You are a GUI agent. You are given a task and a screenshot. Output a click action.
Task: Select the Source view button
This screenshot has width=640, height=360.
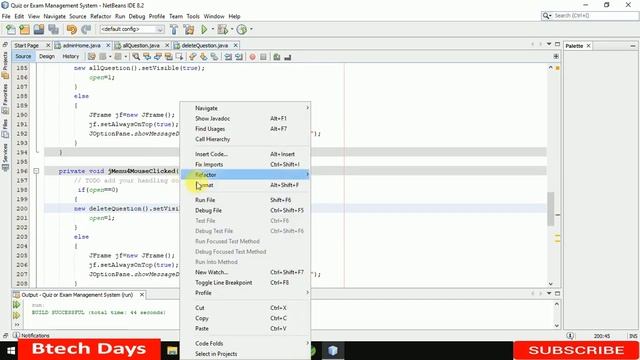23,56
